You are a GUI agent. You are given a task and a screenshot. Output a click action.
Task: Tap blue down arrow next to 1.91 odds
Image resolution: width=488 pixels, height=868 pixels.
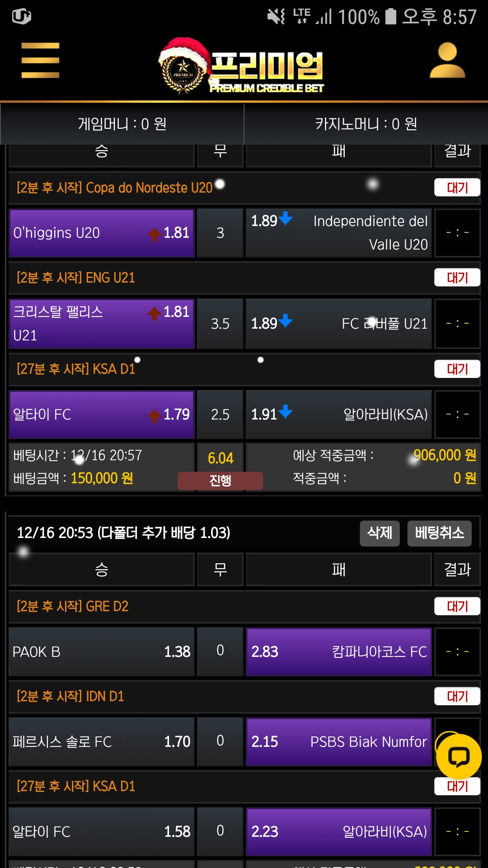pyautogui.click(x=286, y=412)
